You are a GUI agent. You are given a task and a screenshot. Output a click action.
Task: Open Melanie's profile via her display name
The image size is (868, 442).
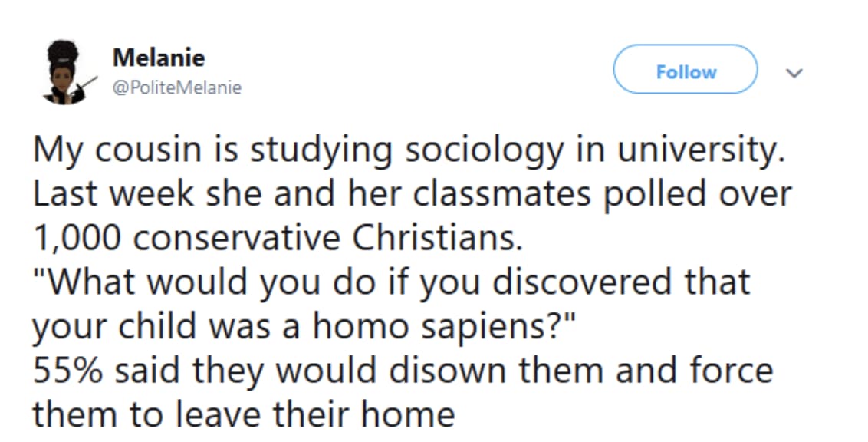pos(158,57)
